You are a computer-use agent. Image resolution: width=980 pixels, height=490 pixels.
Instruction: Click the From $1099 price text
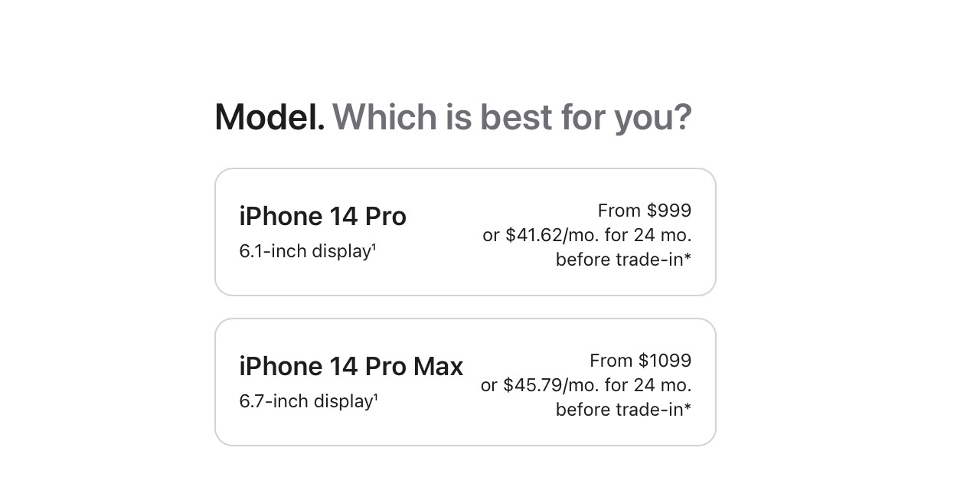click(640, 361)
